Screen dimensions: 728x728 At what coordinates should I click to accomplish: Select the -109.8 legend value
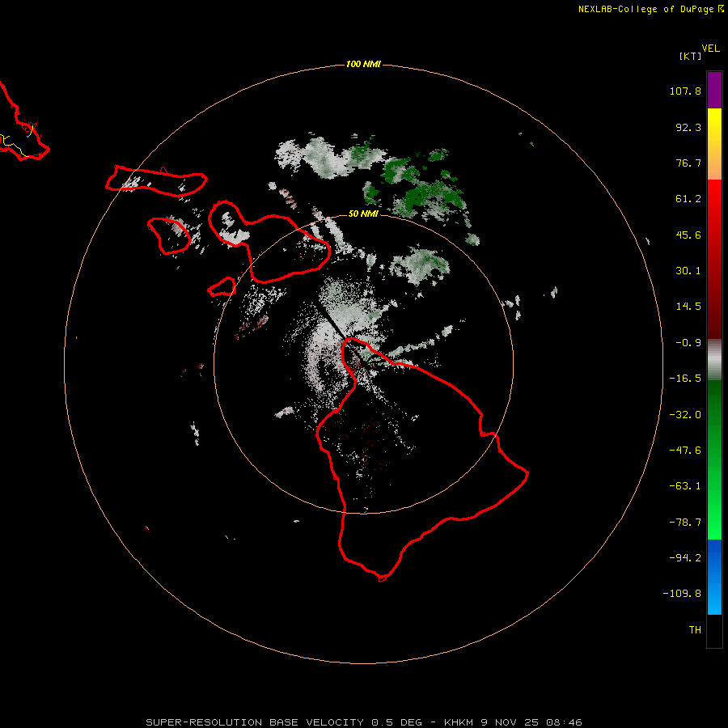coord(682,594)
